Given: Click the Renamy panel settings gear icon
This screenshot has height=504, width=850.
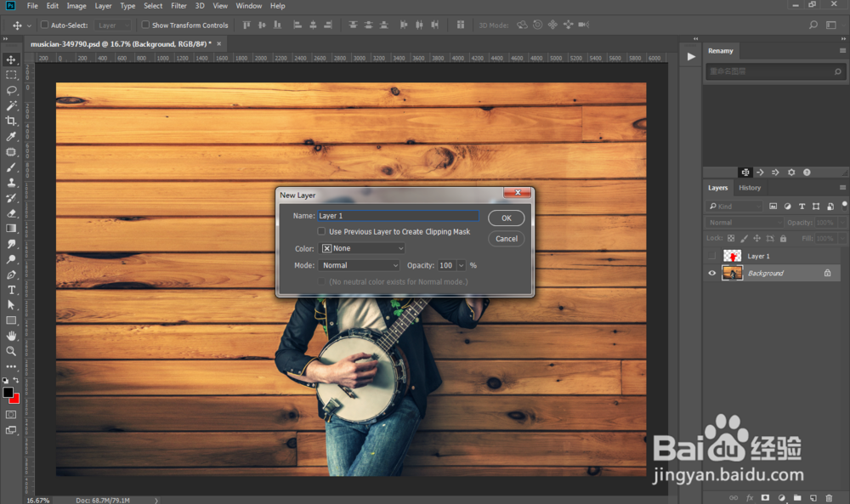Looking at the screenshot, I should 791,173.
